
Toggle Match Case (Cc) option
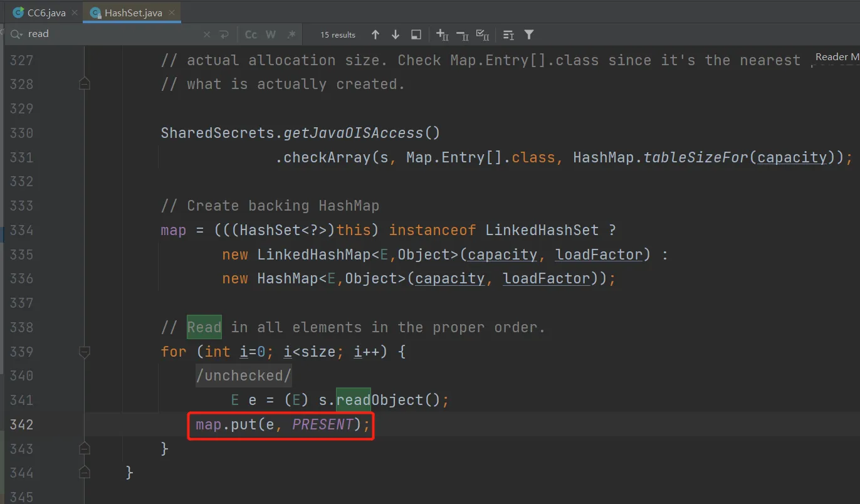point(251,35)
